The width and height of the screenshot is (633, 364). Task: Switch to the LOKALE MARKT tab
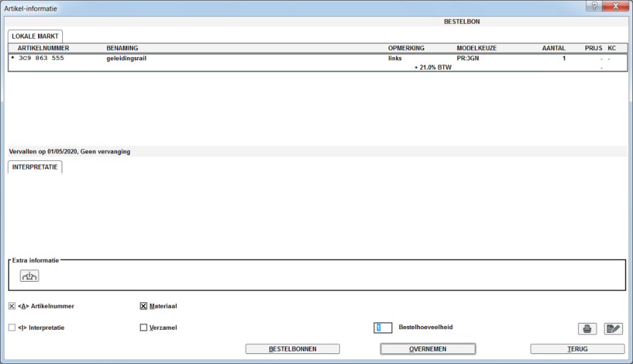pos(35,36)
